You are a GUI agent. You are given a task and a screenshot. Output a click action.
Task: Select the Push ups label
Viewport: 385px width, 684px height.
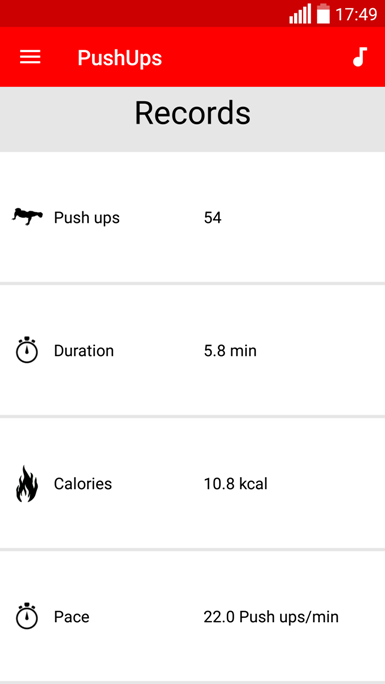coord(87,217)
